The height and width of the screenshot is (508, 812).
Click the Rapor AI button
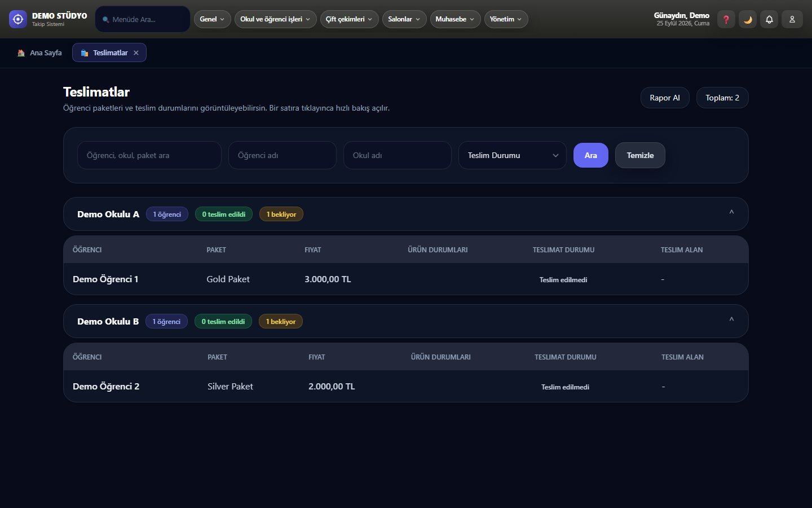pyautogui.click(x=665, y=98)
